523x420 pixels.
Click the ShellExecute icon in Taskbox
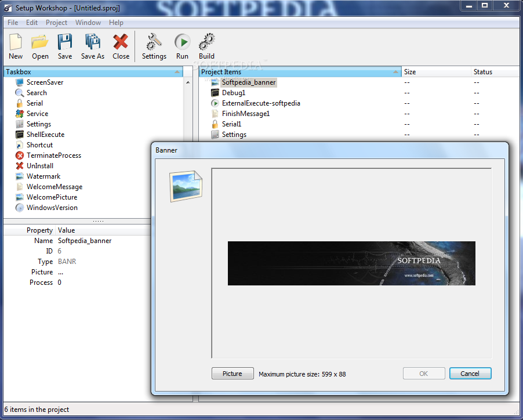[20, 135]
